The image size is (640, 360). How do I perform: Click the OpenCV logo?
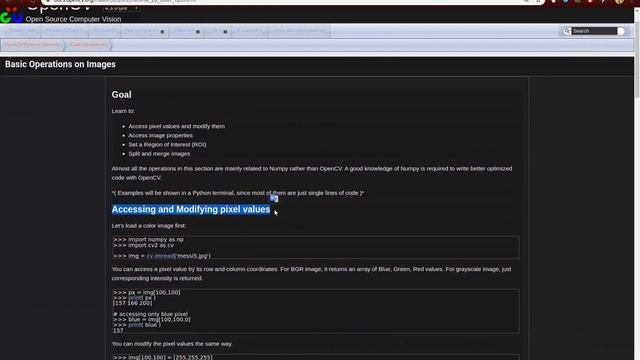[x=11, y=15]
